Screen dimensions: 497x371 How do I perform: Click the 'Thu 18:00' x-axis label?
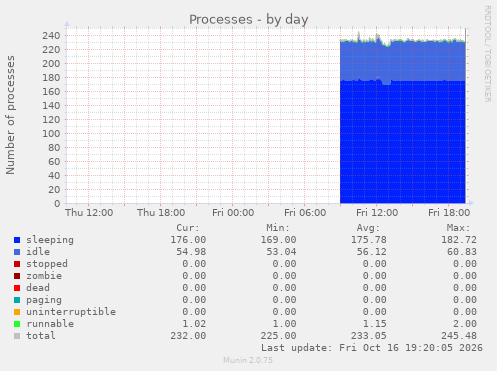click(161, 213)
